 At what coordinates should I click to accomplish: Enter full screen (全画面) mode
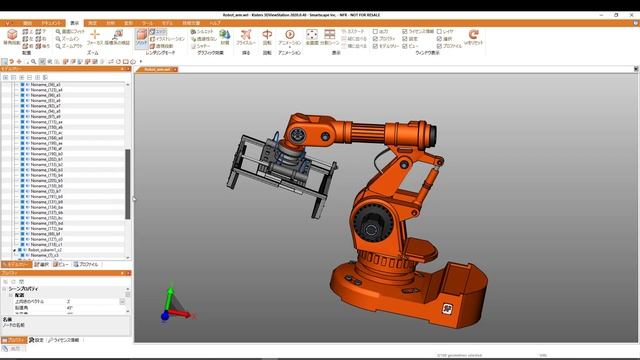coord(312,37)
